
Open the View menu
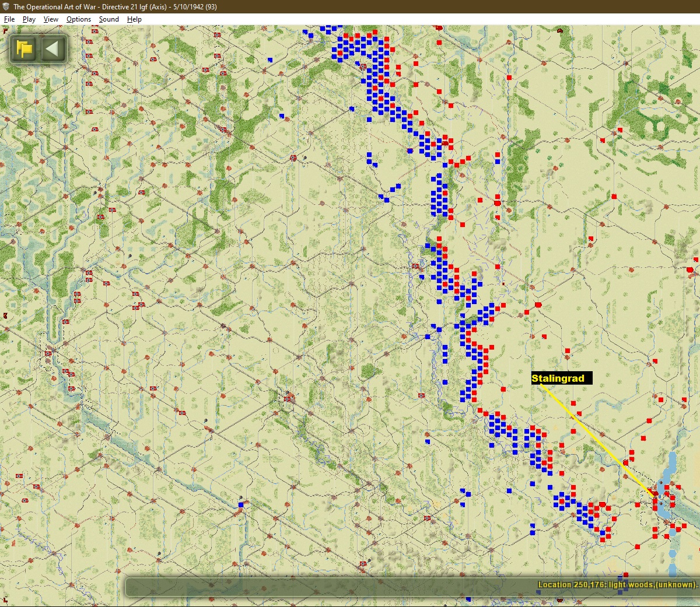click(x=51, y=19)
